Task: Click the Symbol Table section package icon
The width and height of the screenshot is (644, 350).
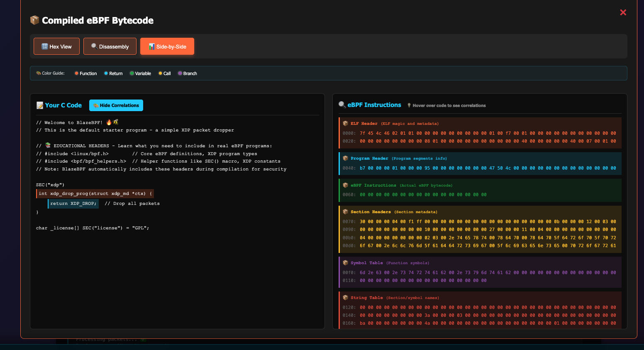Action: [345, 263]
